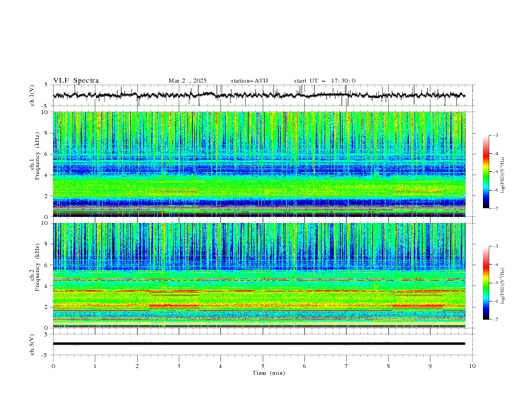Click the 'station=ATH' header label

(x=249, y=81)
